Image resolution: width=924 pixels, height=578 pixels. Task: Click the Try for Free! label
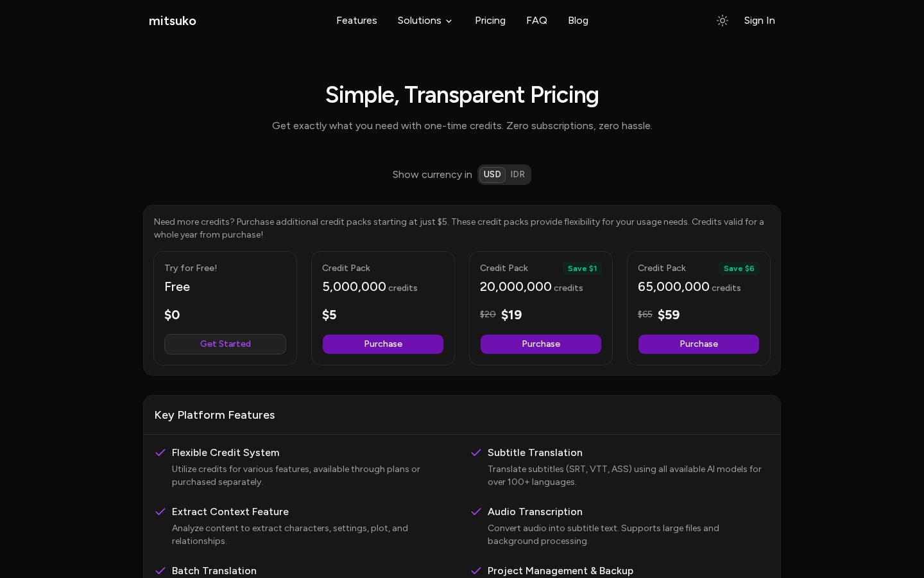191,268
